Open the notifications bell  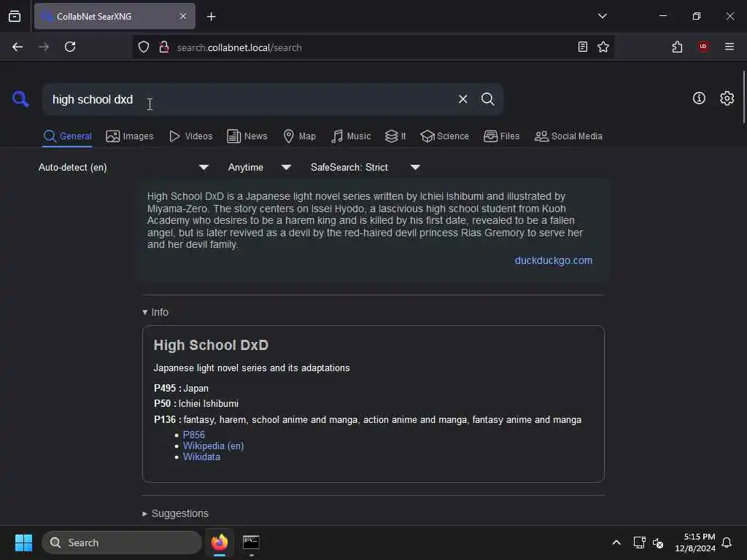pos(727,542)
